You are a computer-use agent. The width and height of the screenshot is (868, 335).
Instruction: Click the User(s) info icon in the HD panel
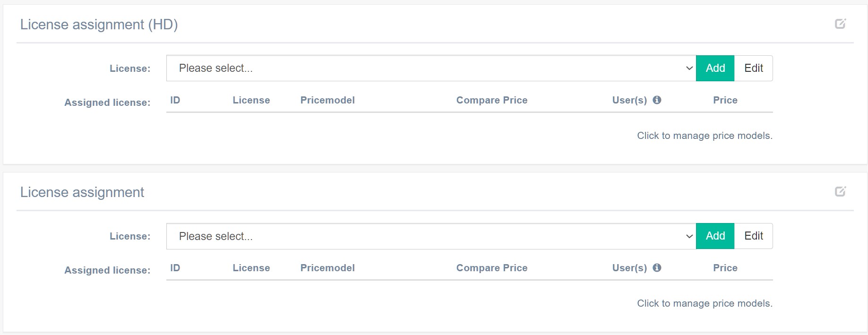tap(657, 100)
